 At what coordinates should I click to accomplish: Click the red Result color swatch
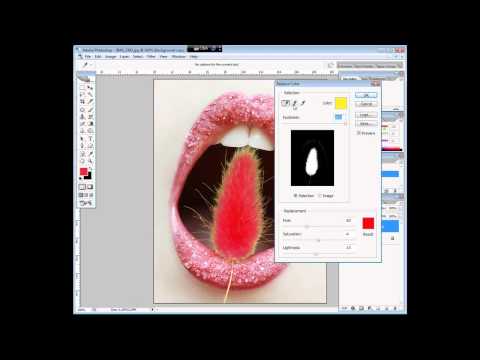pos(368,223)
